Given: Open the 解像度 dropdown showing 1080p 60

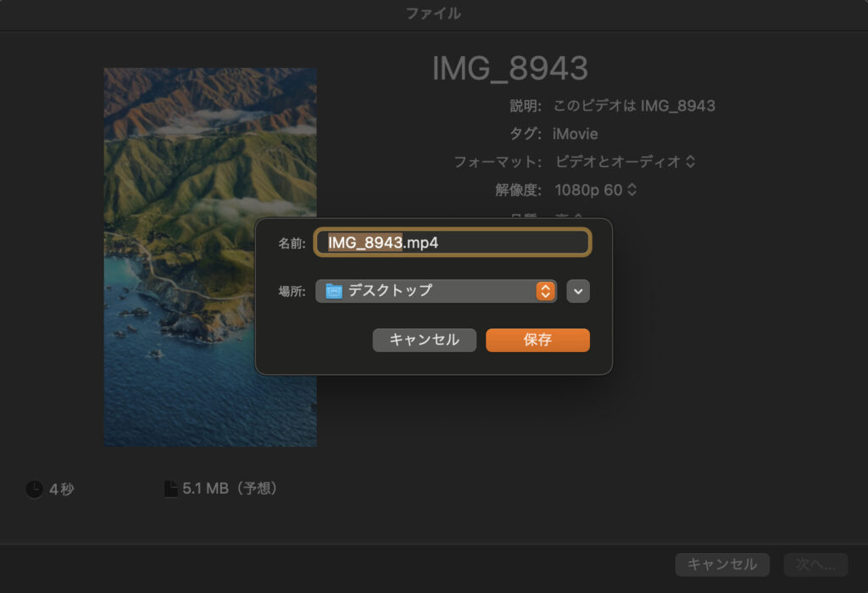Looking at the screenshot, I should click(x=595, y=189).
